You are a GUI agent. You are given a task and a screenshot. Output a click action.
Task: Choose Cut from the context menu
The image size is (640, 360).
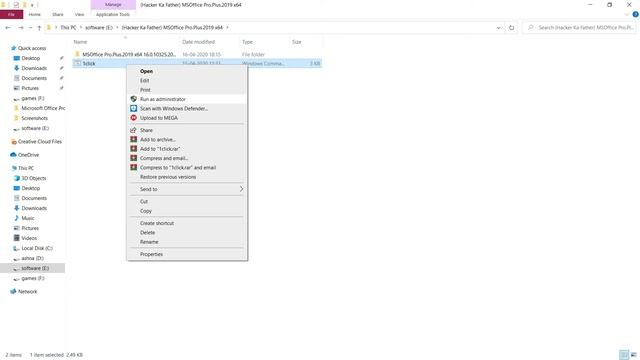pos(187,202)
